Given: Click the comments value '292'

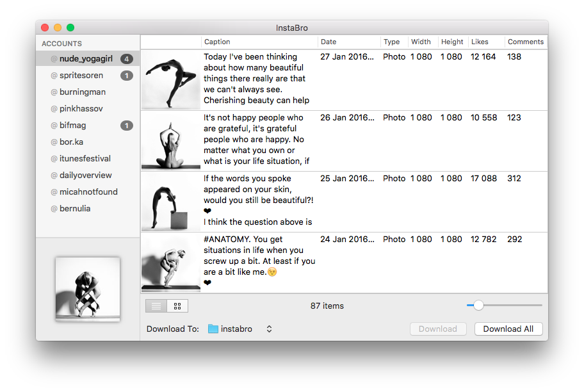Looking at the screenshot, I should point(515,239).
